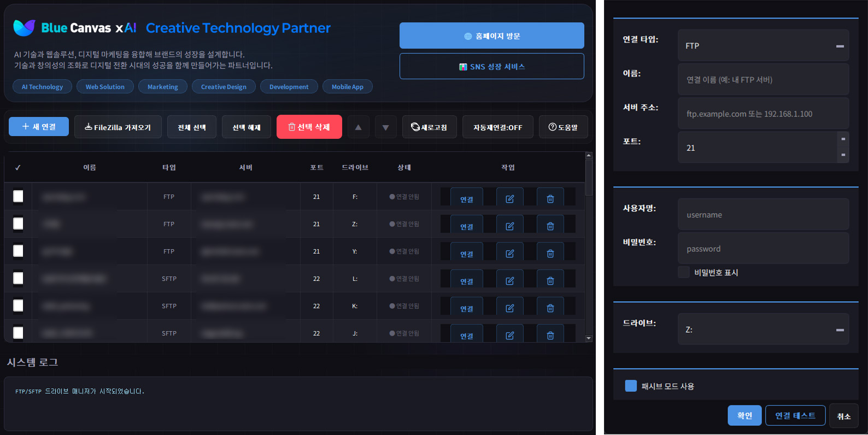Image resolution: width=868 pixels, height=435 pixels.
Task: Click trash icon for the K: drive row
Action: click(x=550, y=308)
